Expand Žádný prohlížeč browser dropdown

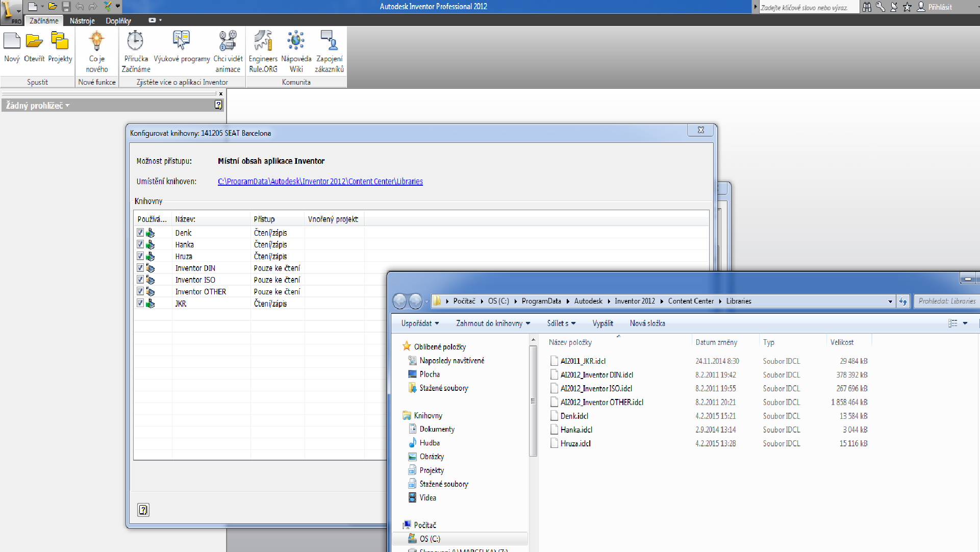click(x=38, y=106)
